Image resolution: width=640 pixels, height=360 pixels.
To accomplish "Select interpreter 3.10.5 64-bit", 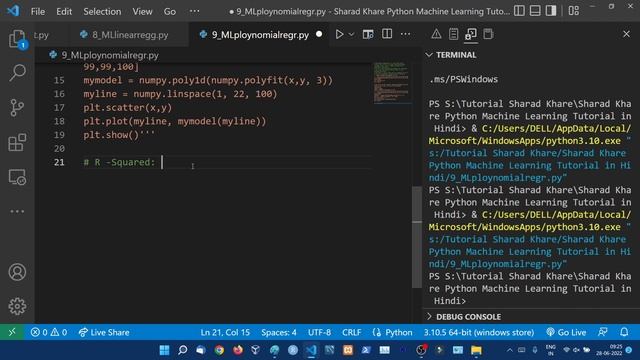I will [x=479, y=332].
